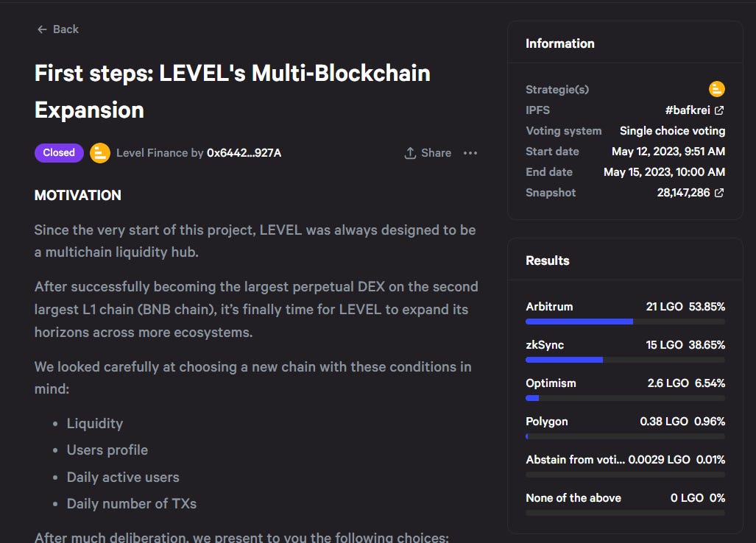Click the Results panel heading
Image resolution: width=756 pixels, height=543 pixels.
[547, 260]
